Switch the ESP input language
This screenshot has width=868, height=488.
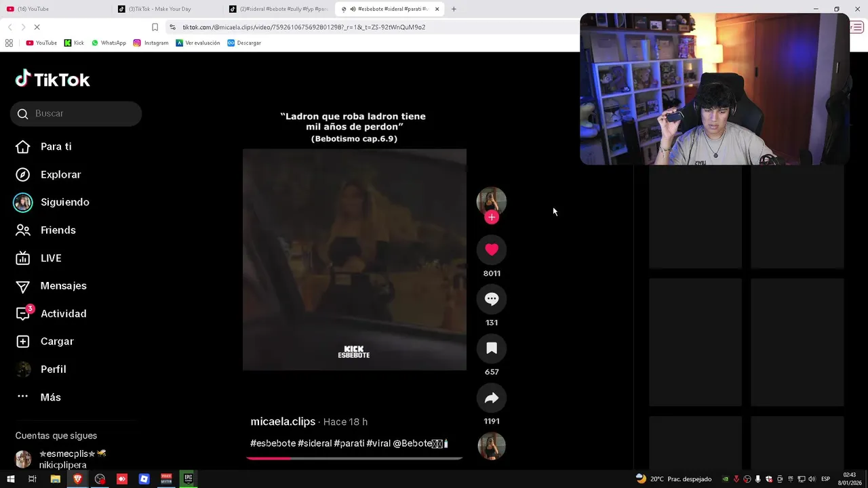click(x=825, y=479)
